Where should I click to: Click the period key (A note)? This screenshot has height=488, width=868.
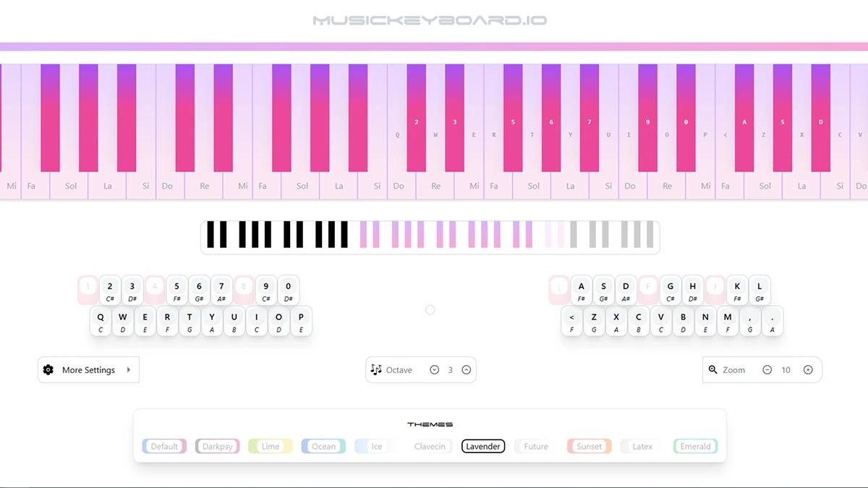coord(773,321)
